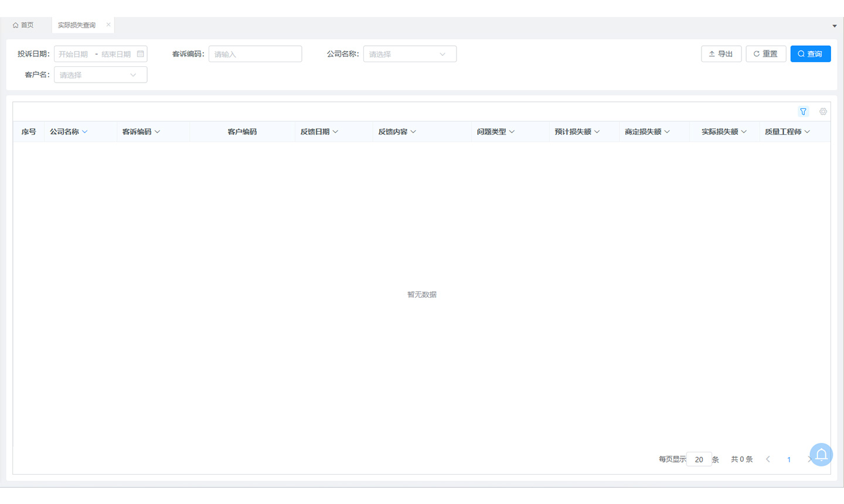Open the tab list caret at top right
The image size is (844, 504).
tap(835, 26)
